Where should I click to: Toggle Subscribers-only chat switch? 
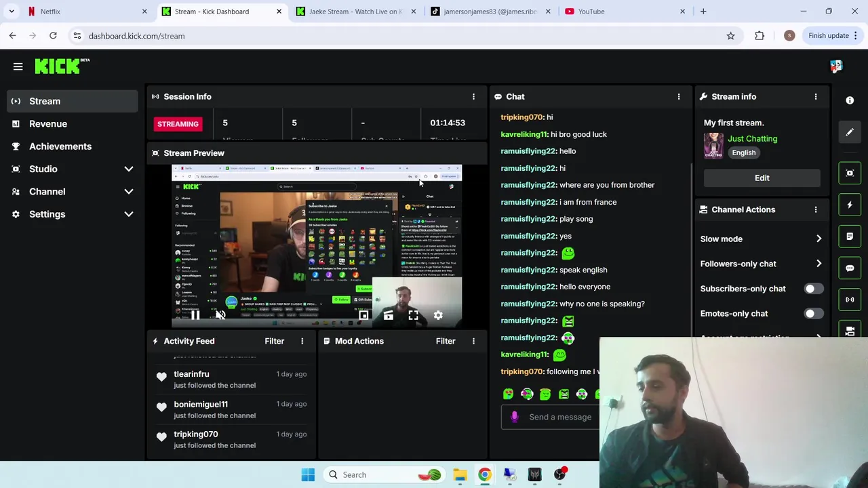813,289
